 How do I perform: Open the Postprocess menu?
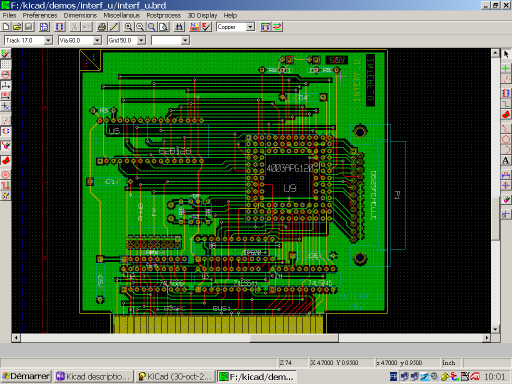(x=164, y=15)
